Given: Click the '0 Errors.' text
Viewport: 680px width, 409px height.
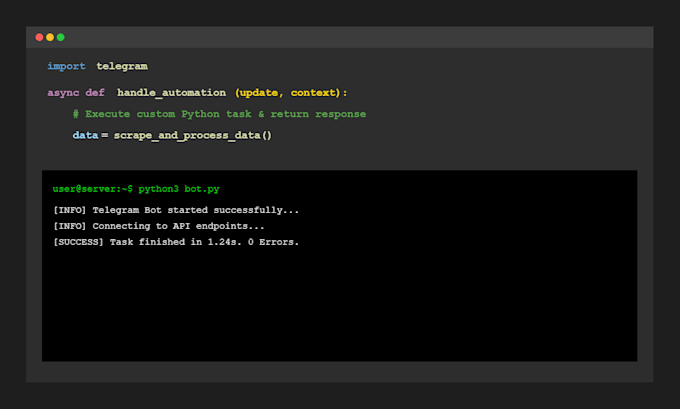Looking at the screenshot, I should tap(273, 242).
